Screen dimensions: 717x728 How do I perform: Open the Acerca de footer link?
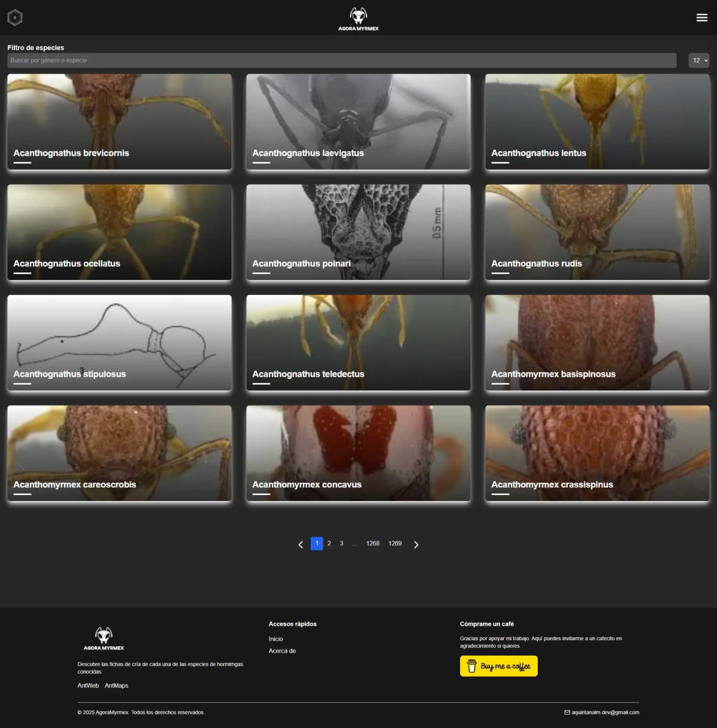tap(282, 651)
